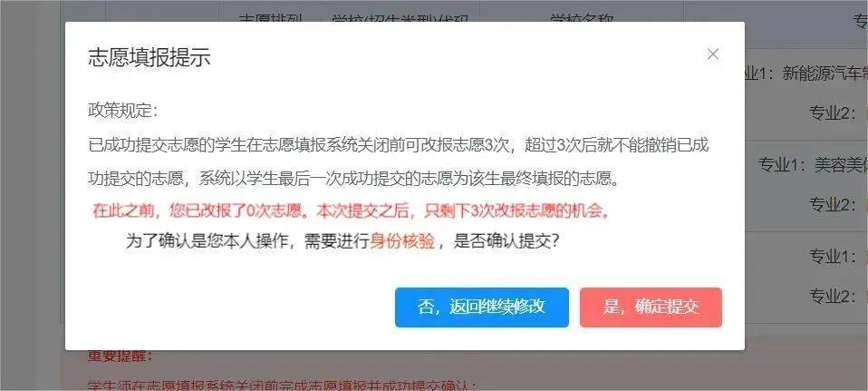
Task: Click the red 学生须在志愿填报系统关闭前 reminder text
Action: [x=282, y=386]
